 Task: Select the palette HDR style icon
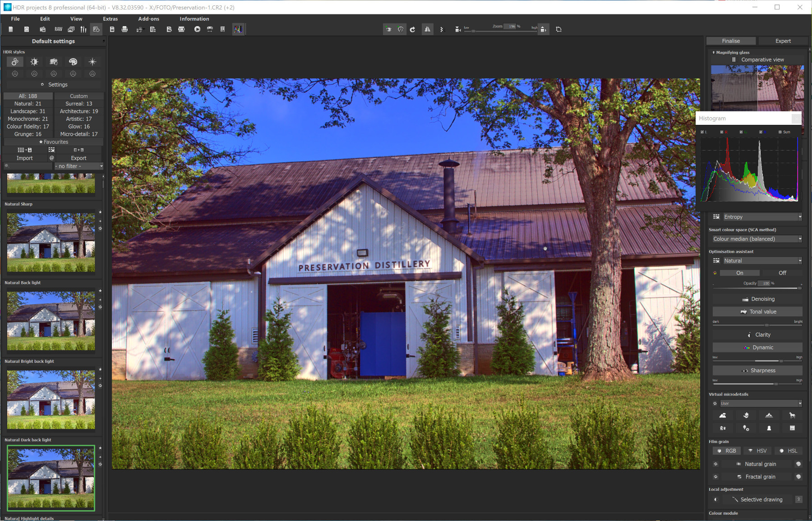click(73, 62)
